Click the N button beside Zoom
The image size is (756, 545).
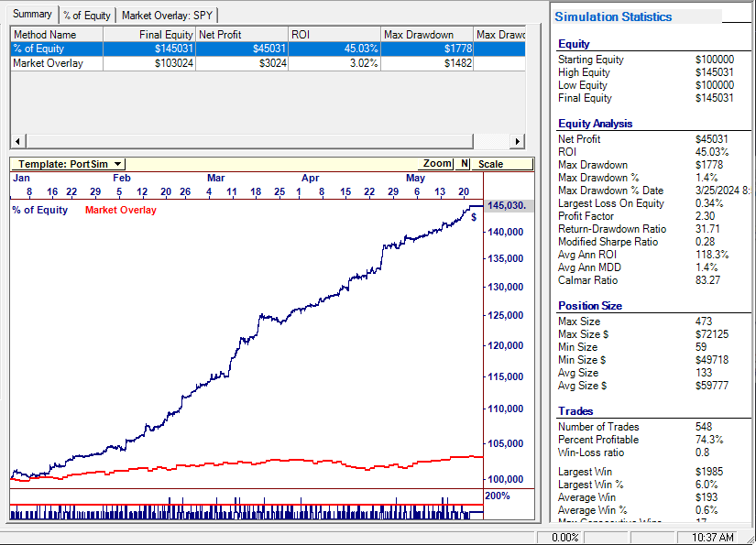coord(464,164)
